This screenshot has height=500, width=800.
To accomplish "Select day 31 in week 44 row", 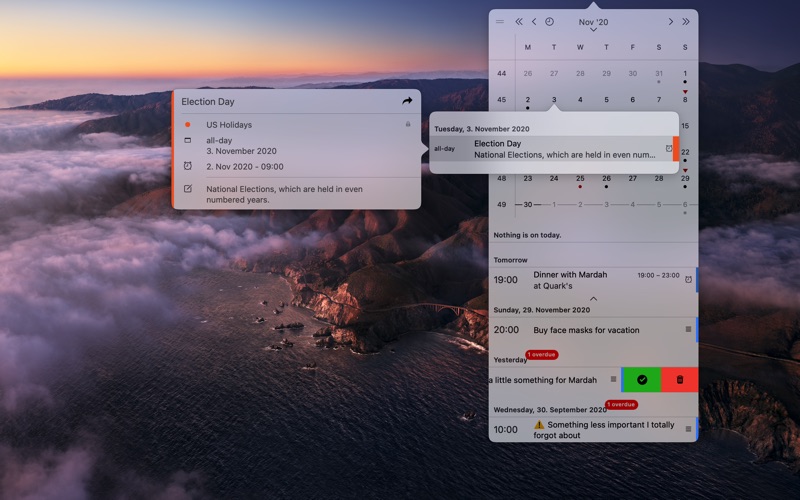I will tap(659, 73).
